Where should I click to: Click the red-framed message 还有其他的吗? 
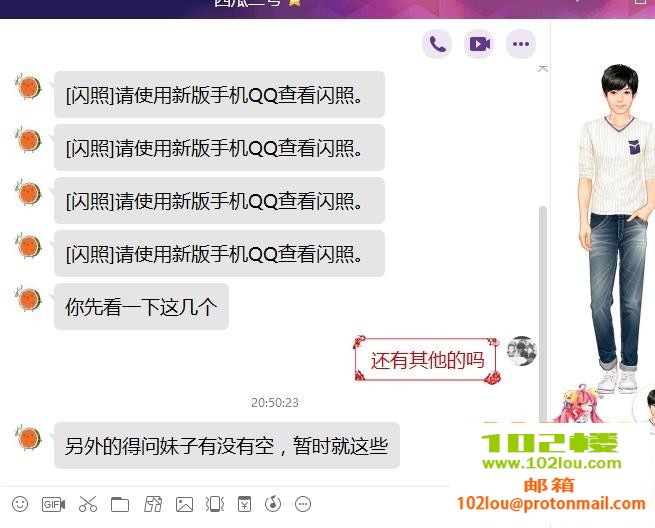(x=427, y=360)
